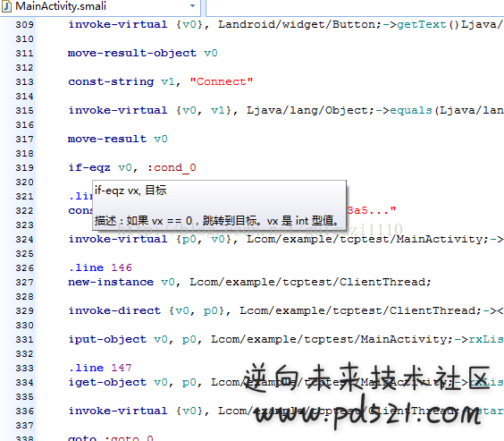Click goto instruction on line 338
Image resolution: width=504 pixels, height=441 pixels.
coord(82,437)
